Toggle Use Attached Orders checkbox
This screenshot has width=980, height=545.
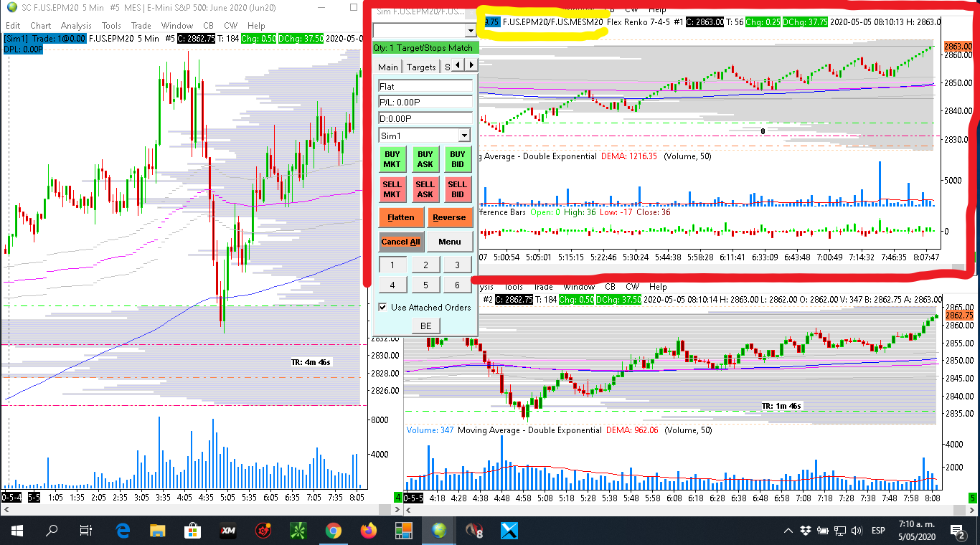click(383, 308)
